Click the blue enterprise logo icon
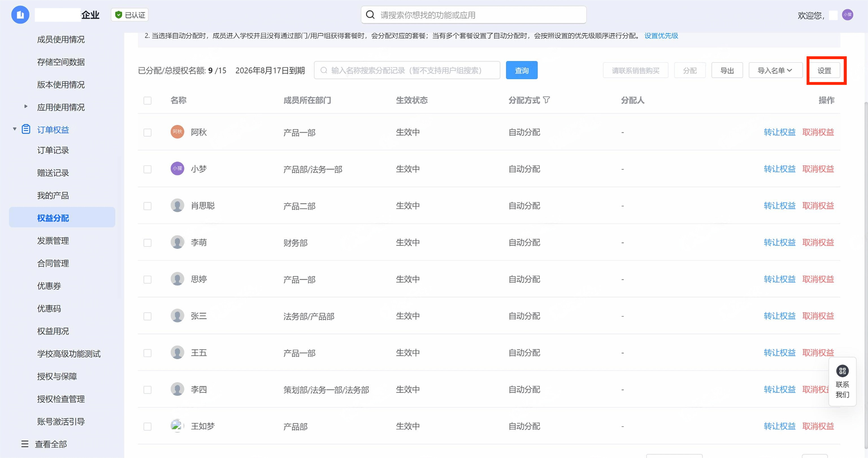Screen dimensions: 868x458 (20, 15)
